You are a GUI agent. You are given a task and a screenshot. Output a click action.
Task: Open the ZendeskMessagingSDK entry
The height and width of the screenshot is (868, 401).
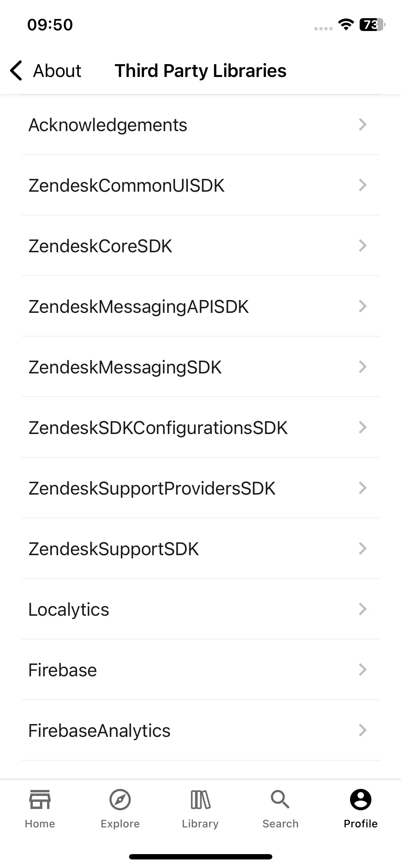point(200,367)
